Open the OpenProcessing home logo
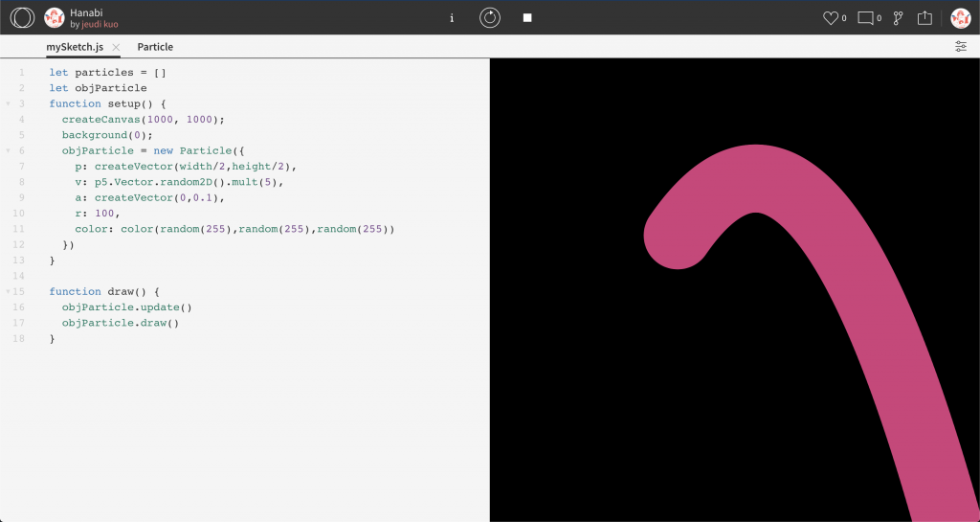 point(23,17)
